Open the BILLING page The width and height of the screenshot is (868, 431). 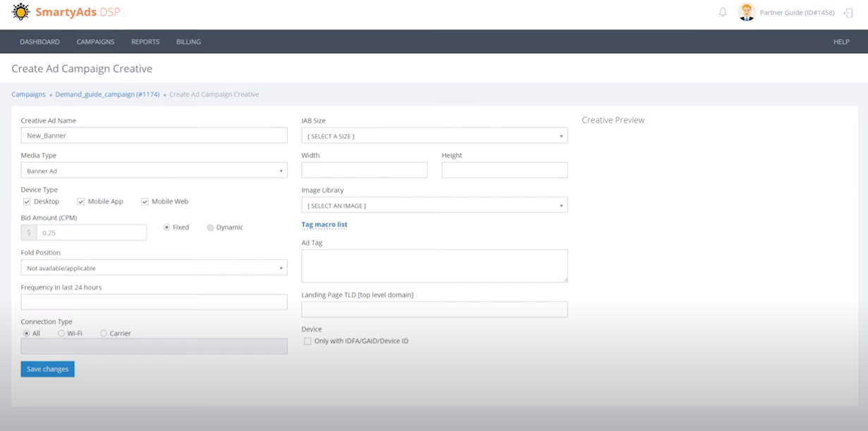coord(188,42)
